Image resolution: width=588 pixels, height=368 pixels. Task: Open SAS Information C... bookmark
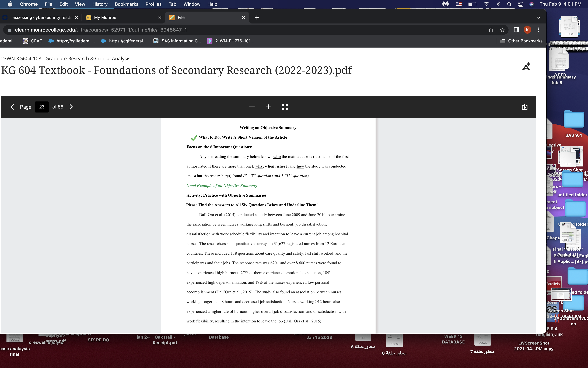coord(177,41)
